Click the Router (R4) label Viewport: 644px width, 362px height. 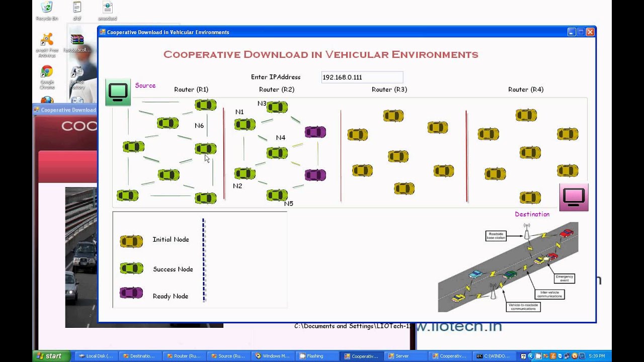click(526, 89)
